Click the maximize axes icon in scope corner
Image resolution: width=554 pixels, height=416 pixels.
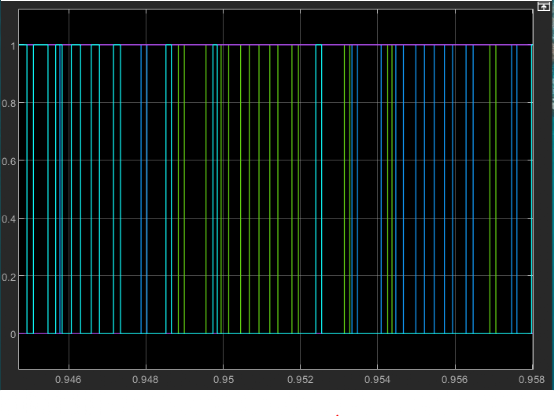(x=543, y=6)
